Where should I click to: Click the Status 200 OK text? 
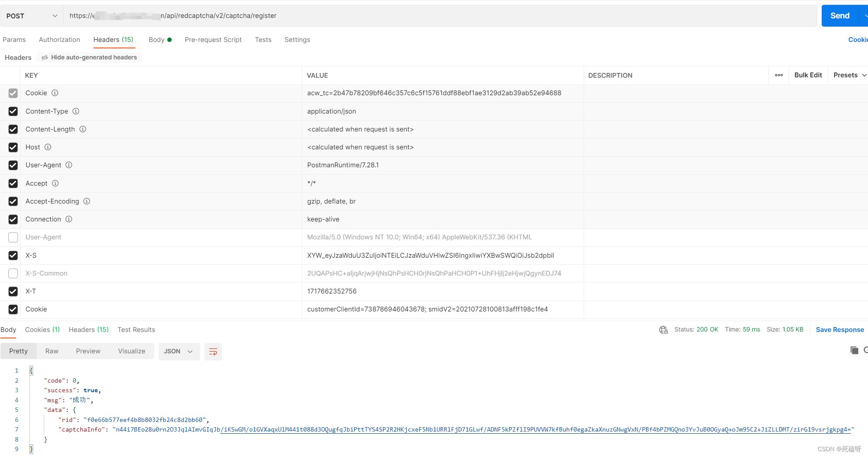(696, 330)
